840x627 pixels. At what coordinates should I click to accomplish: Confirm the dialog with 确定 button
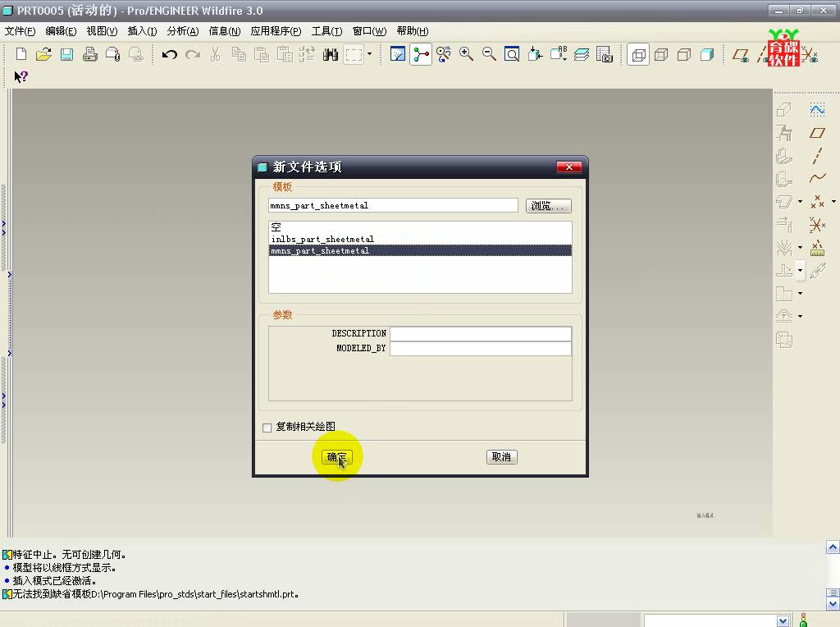[337, 457]
